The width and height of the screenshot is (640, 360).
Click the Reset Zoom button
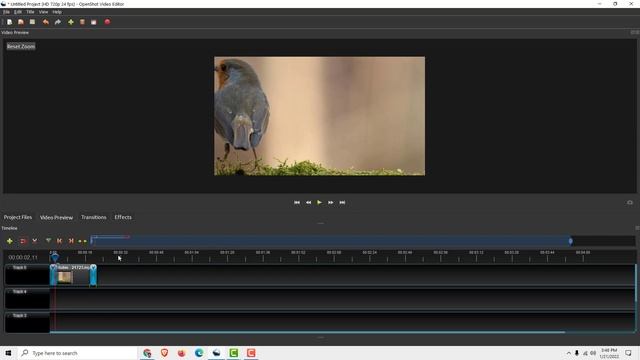pyautogui.click(x=21, y=46)
